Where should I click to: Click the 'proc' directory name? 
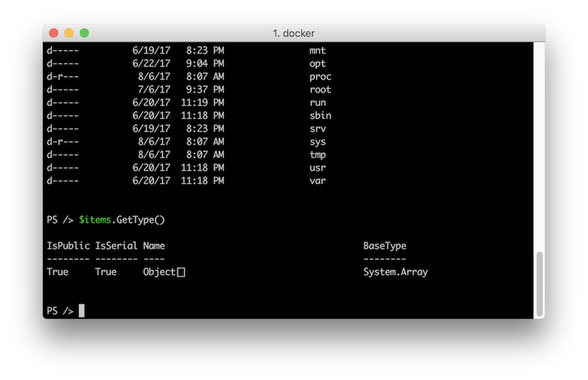(320, 77)
